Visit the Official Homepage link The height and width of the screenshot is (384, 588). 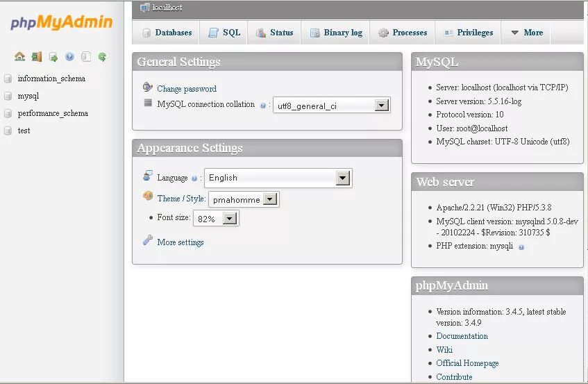467,363
